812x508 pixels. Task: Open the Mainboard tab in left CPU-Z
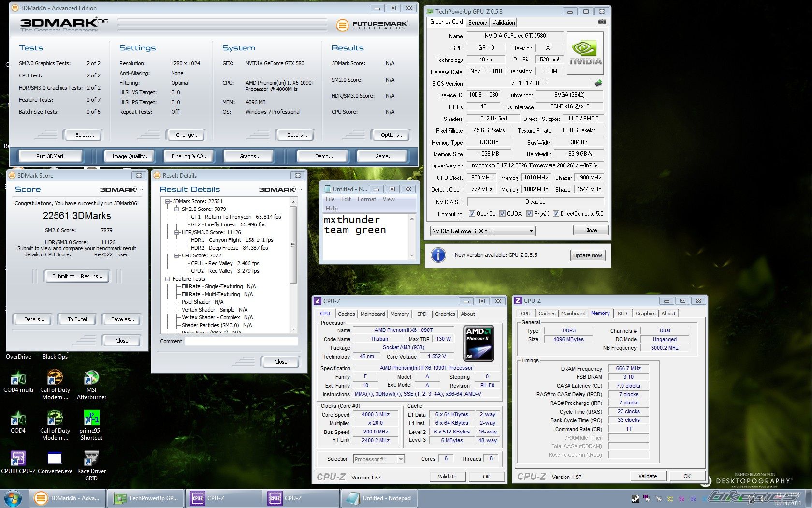tap(373, 314)
